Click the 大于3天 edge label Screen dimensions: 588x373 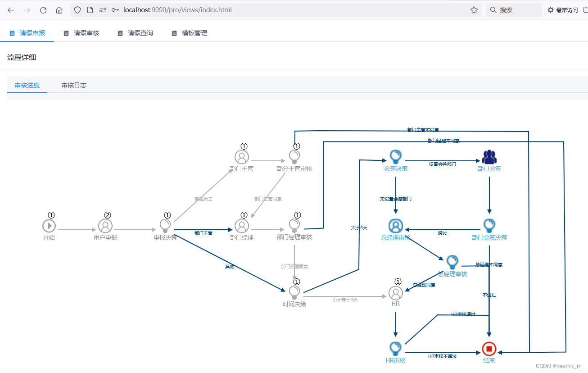(x=359, y=228)
